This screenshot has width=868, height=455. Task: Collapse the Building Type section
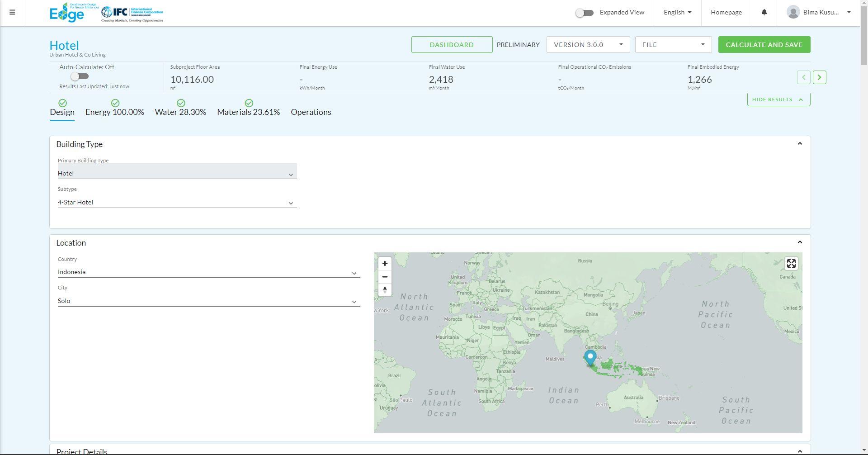click(799, 144)
